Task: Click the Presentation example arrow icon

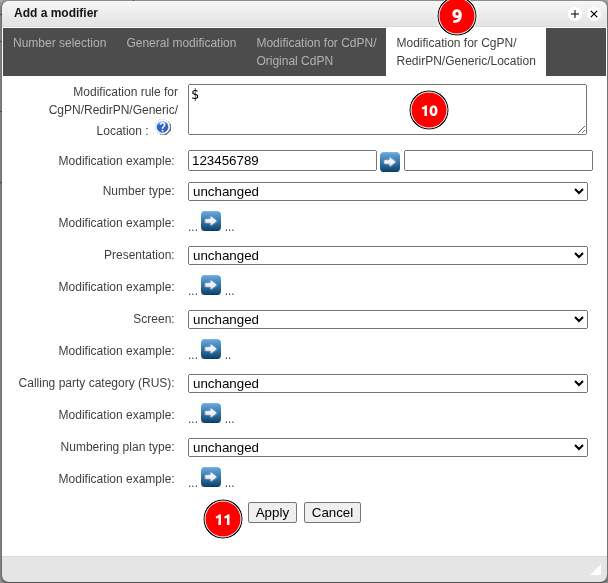Action: [x=211, y=285]
